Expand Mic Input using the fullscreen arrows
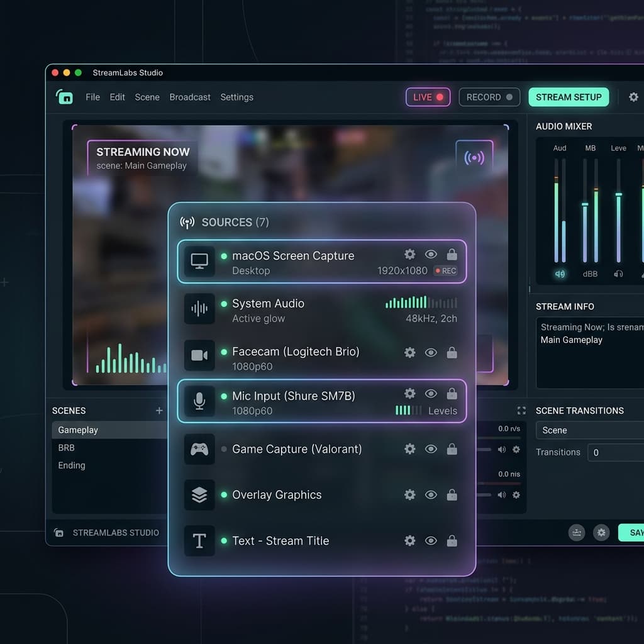Screen dimensions: 644x644 point(521,410)
